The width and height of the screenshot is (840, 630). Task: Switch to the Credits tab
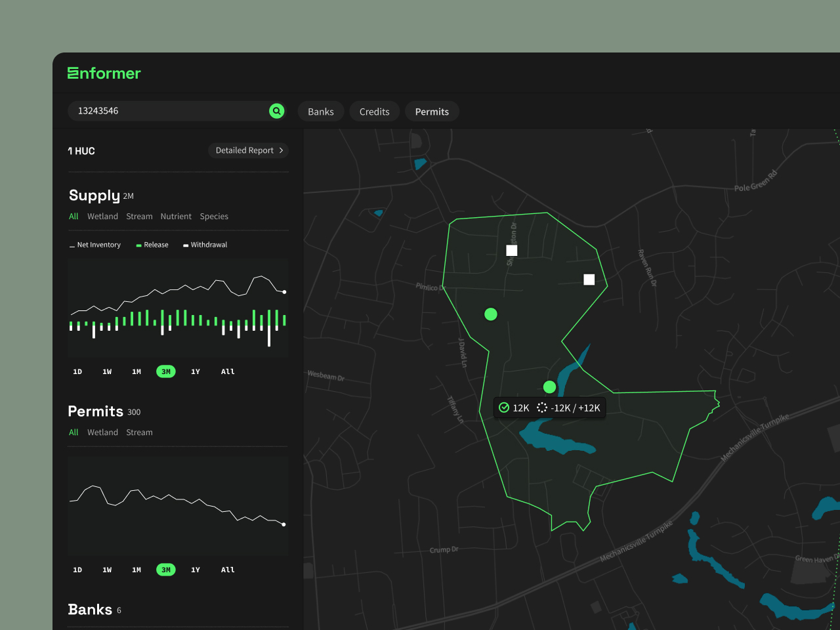click(375, 112)
